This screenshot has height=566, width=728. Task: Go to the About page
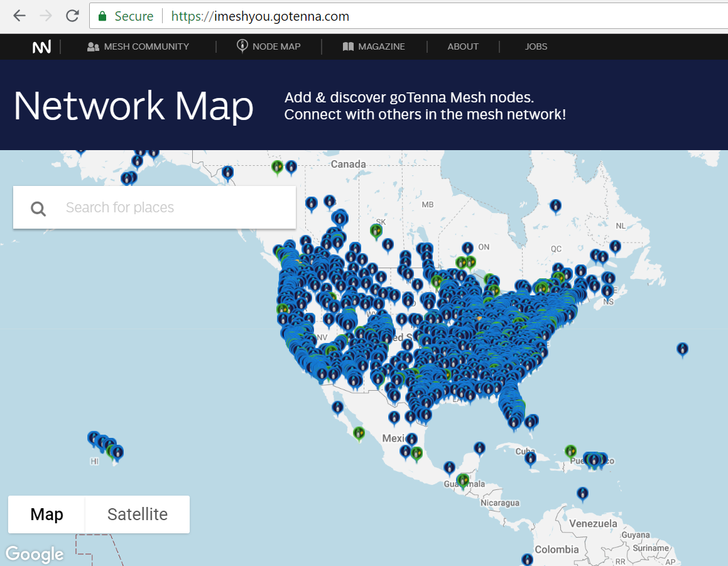(x=463, y=46)
